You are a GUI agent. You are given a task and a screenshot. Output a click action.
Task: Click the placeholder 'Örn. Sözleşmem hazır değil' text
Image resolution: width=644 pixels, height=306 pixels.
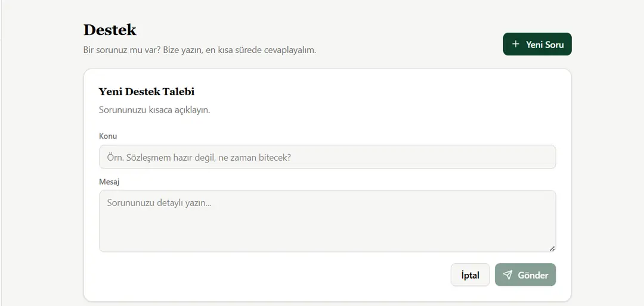199,158
